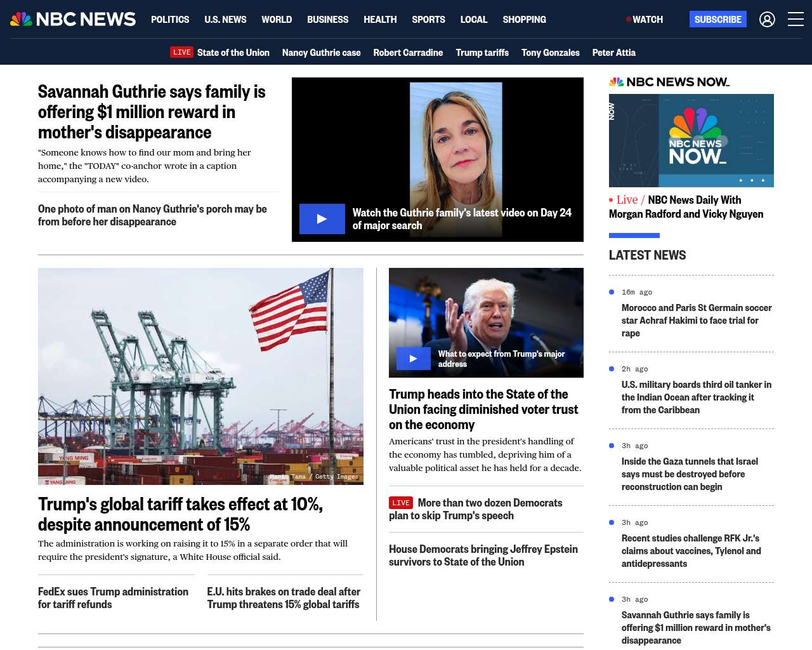Screen dimensions: 812x650
Task: Click the port cranes and flag image
Action: point(200,376)
